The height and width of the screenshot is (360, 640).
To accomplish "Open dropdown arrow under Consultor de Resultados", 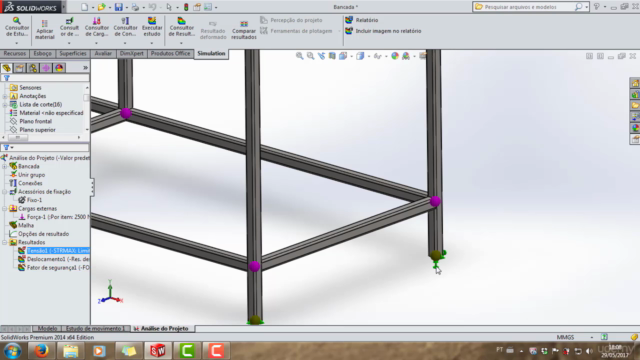I will (x=181, y=43).
